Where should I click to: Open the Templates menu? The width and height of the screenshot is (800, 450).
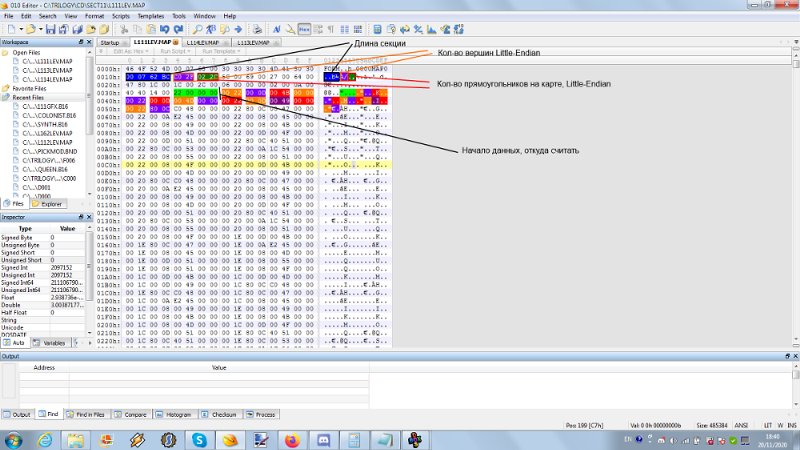(x=151, y=16)
